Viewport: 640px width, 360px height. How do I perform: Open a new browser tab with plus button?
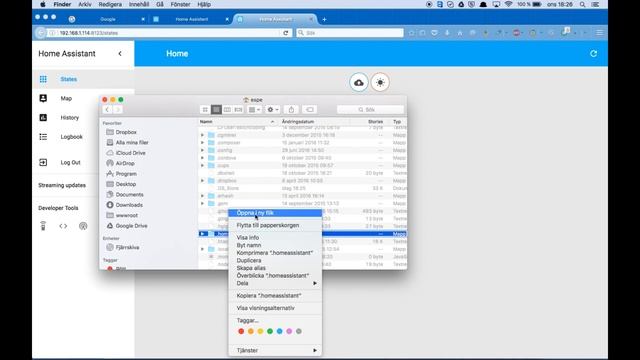click(324, 19)
